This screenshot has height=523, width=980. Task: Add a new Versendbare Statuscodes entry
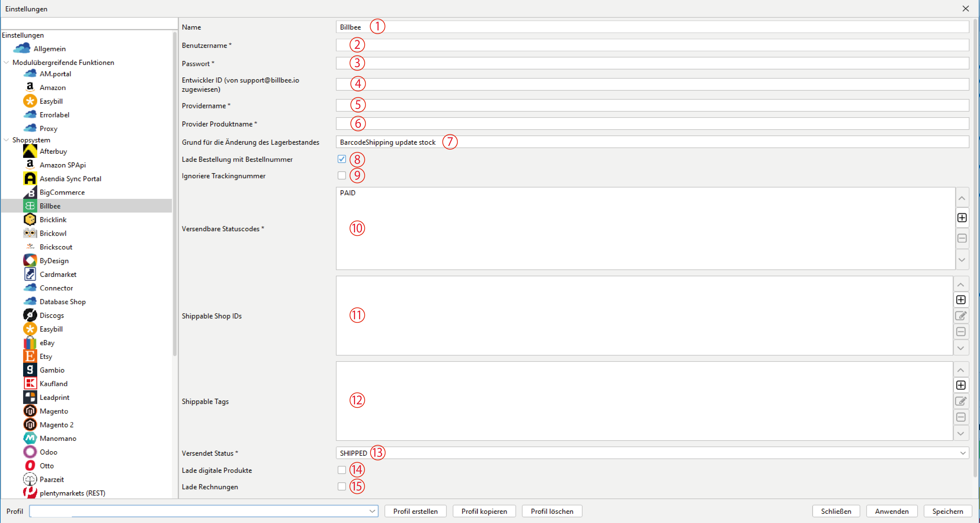(962, 218)
